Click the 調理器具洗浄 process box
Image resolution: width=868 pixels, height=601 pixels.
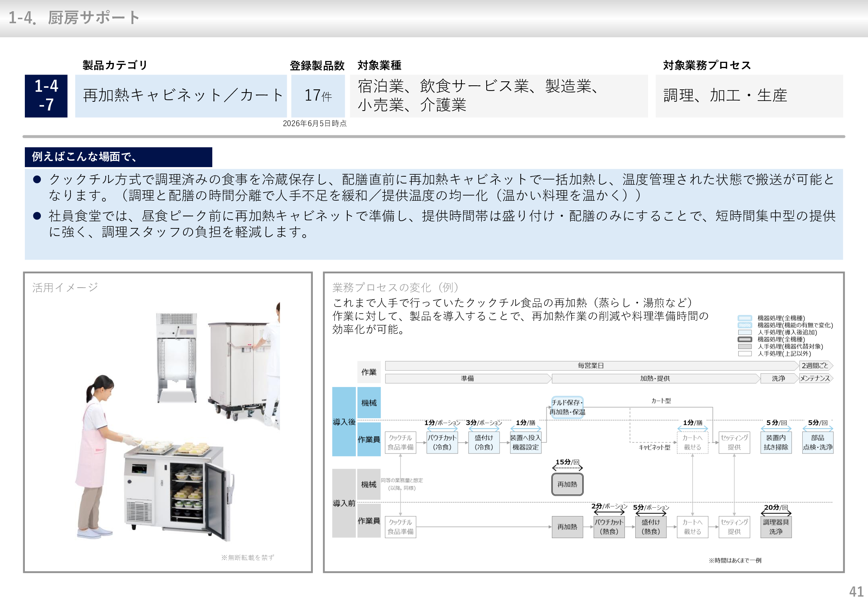tap(776, 527)
